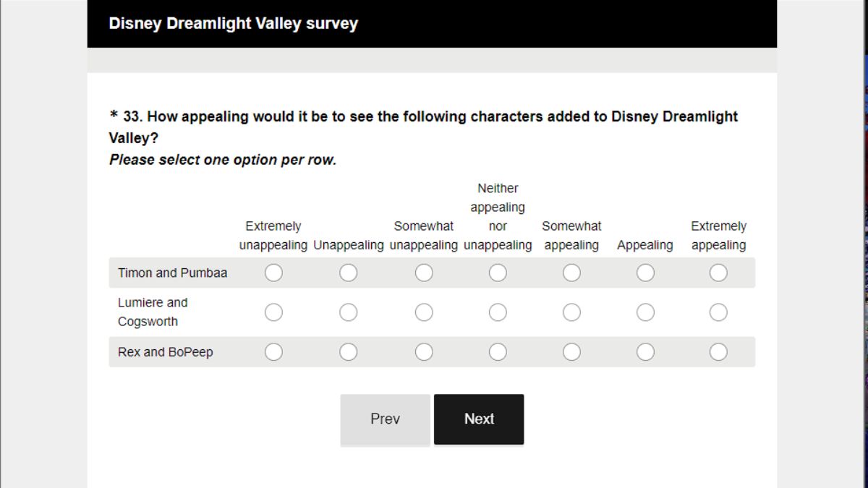The image size is (868, 488).
Task: Rate Timon and Pumbaa as Extremely unappealing
Action: tap(273, 273)
